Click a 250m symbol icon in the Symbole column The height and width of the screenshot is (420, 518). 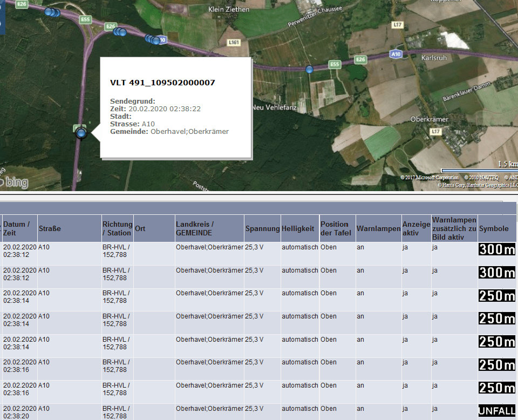coord(496,296)
